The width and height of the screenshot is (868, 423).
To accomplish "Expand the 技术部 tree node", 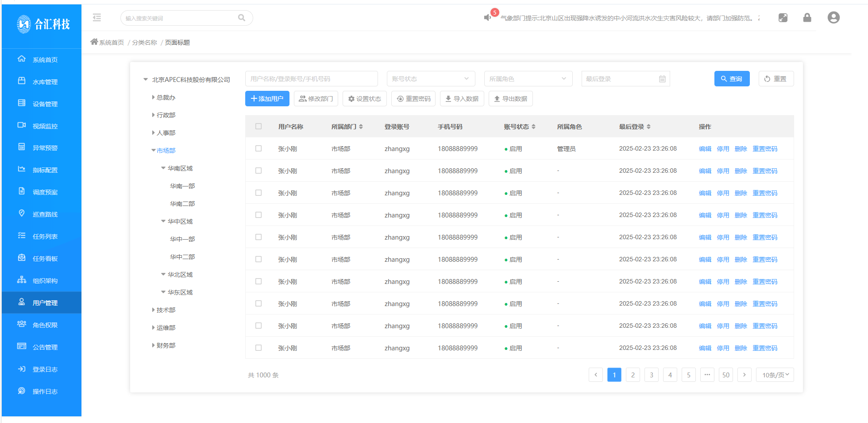I will (x=154, y=310).
